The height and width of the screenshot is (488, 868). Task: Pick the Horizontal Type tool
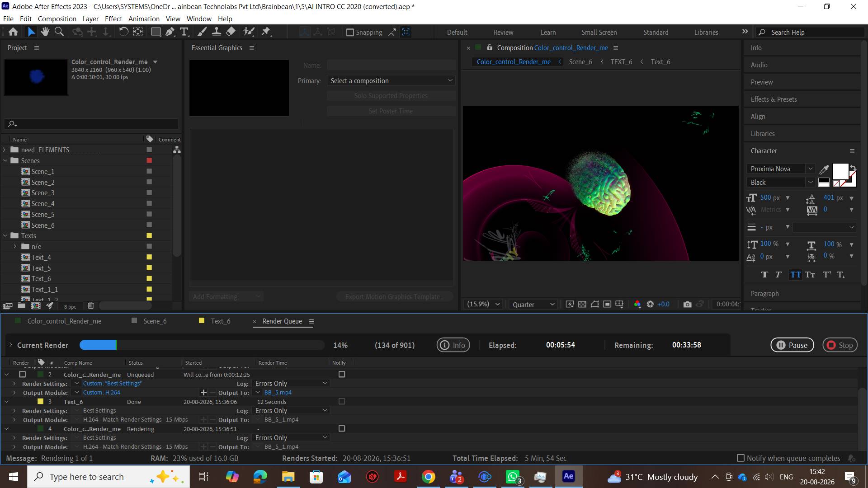(x=184, y=32)
